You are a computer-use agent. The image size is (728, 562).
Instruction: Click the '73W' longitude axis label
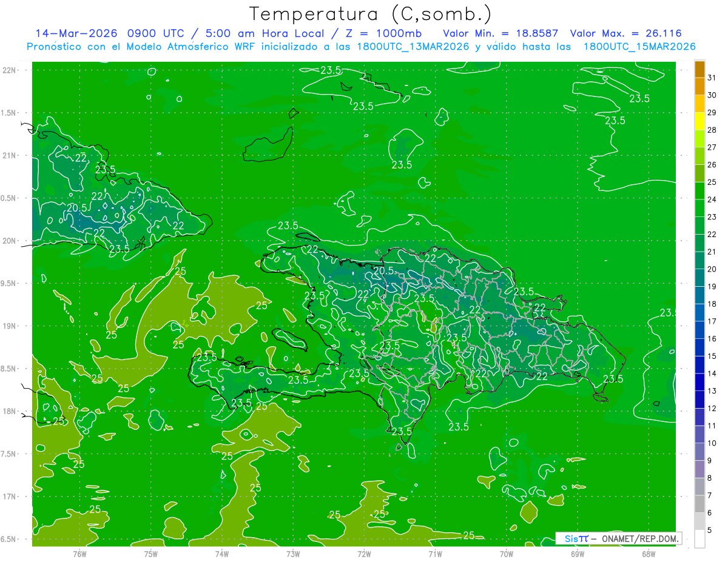coord(293,554)
